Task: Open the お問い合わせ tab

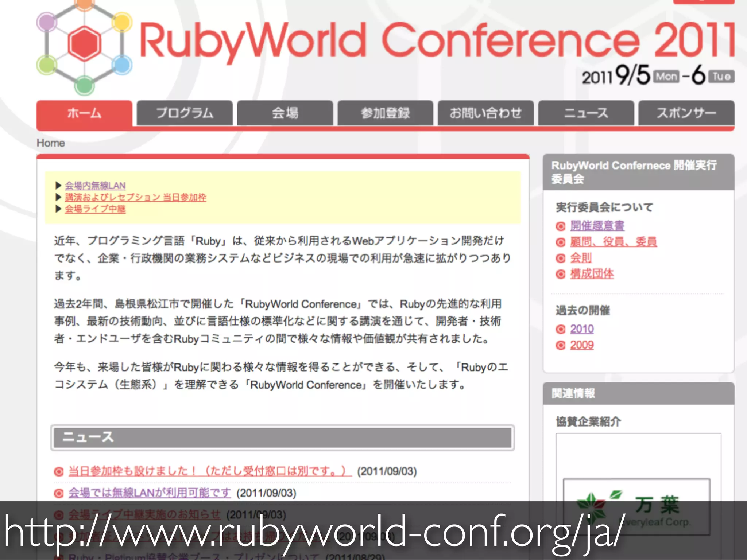Action: coord(485,113)
